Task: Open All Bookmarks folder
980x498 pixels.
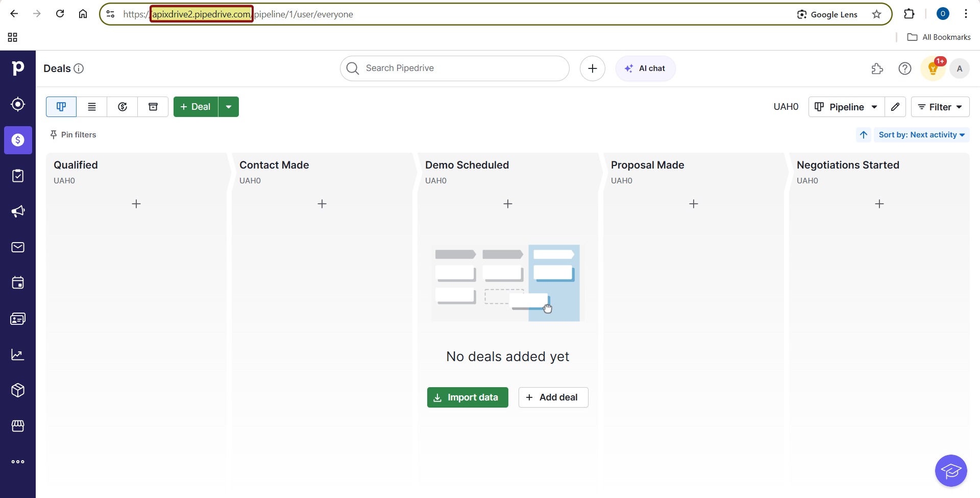Action: [939, 37]
